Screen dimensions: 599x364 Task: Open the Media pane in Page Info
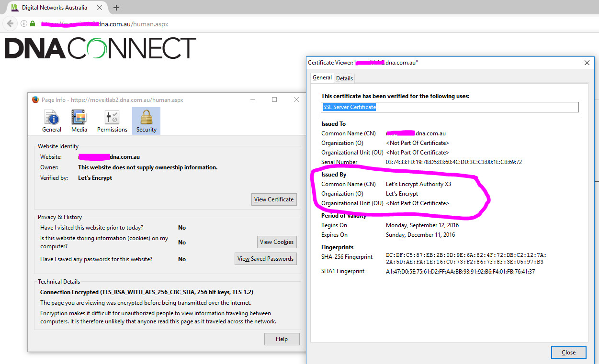(x=79, y=121)
